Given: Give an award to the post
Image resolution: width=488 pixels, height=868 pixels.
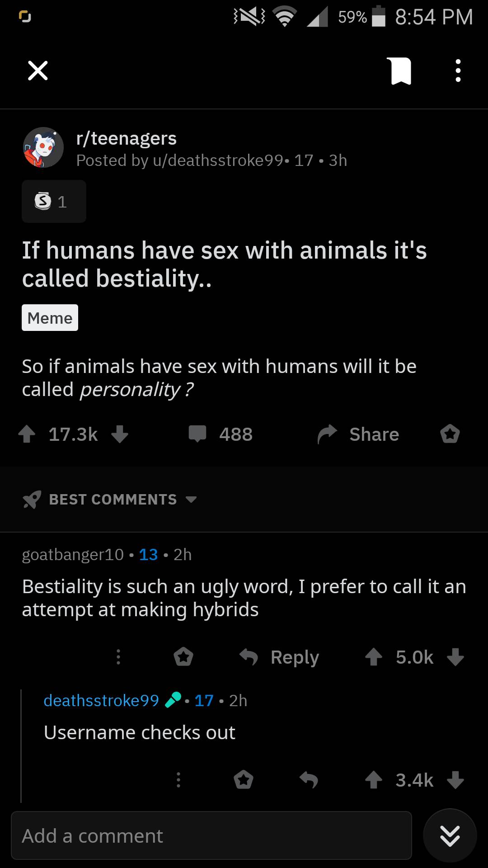Looking at the screenshot, I should pyautogui.click(x=450, y=434).
